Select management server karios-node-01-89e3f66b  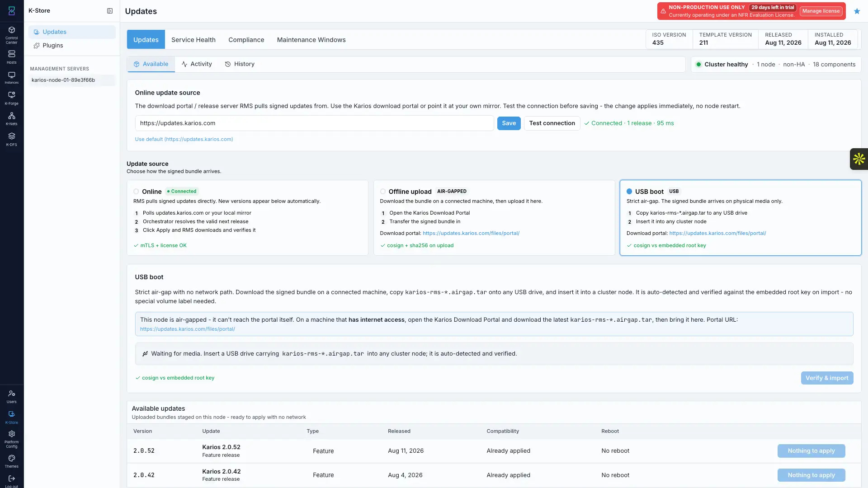(72, 80)
